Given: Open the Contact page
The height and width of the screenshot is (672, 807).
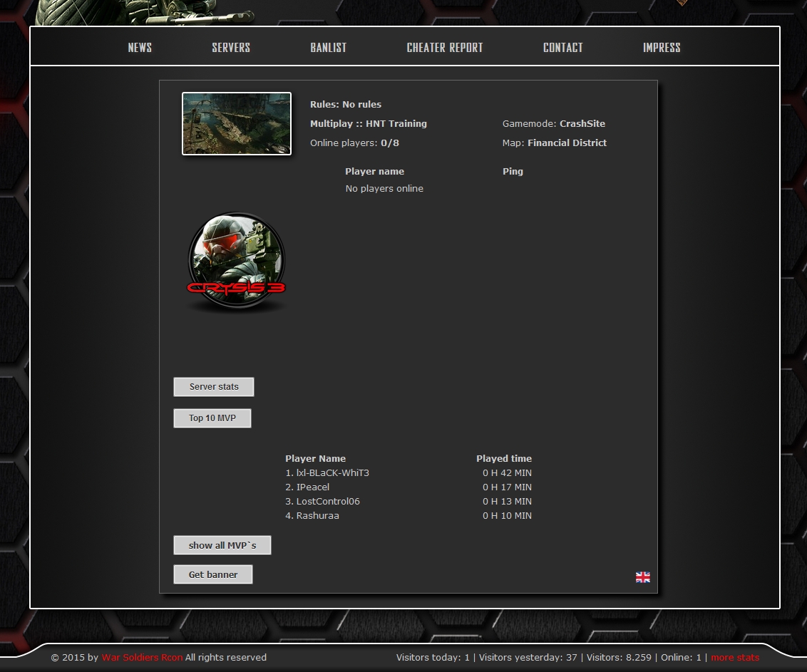Looking at the screenshot, I should tap(563, 48).
